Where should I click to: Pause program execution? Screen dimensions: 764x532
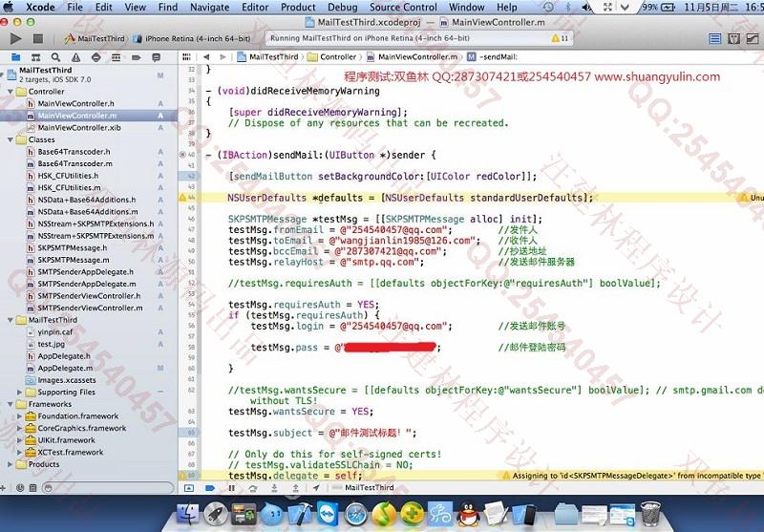[x=231, y=488]
